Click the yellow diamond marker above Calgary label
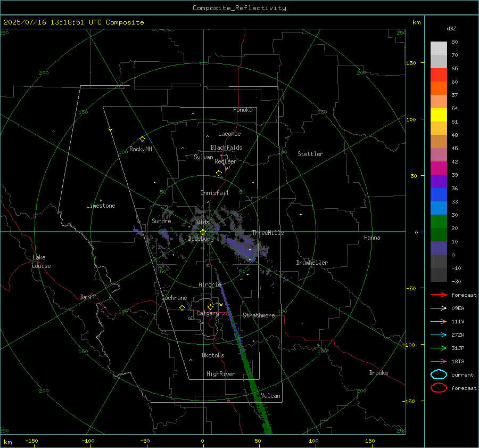 click(210, 307)
